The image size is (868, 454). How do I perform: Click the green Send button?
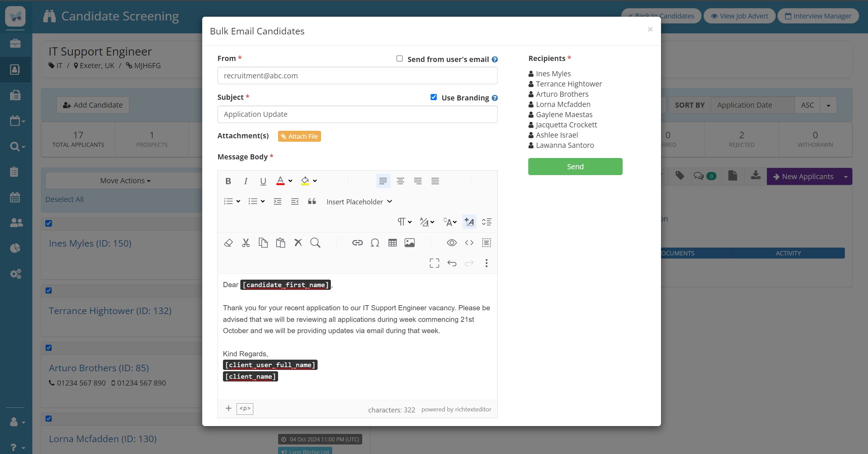575,167
